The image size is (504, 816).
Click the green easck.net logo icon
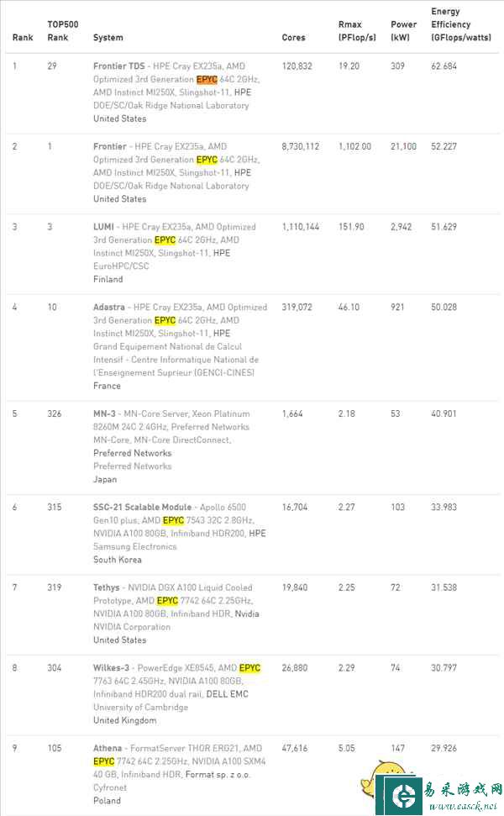pos(398,796)
